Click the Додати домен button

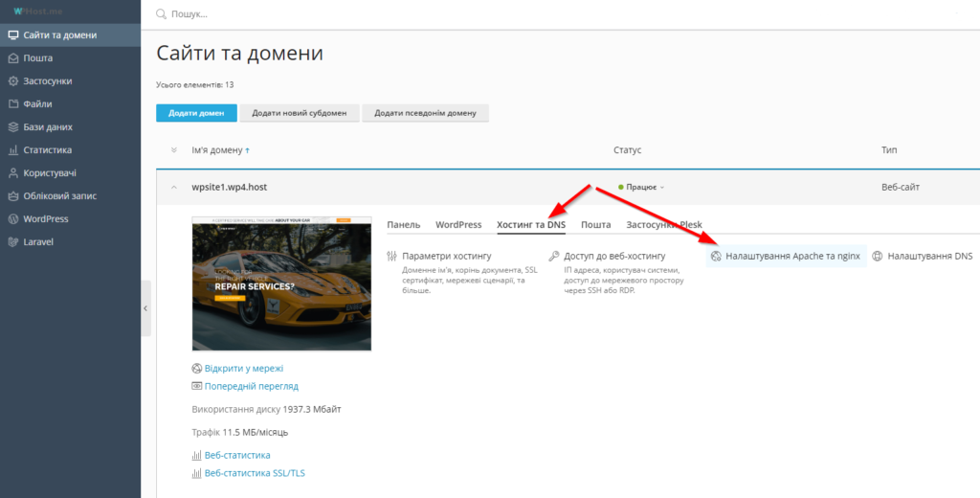point(196,113)
